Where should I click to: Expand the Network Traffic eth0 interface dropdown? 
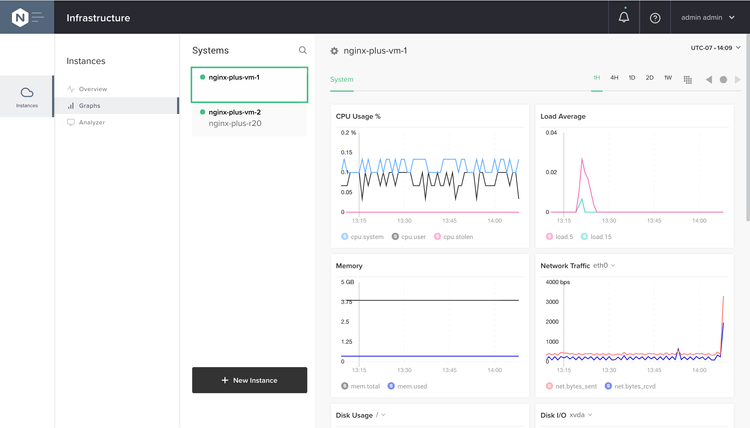[604, 266]
